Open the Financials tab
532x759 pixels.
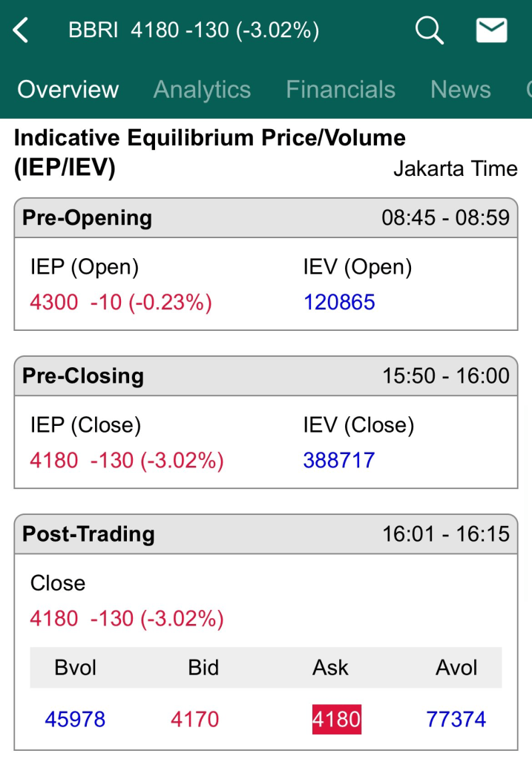click(341, 90)
